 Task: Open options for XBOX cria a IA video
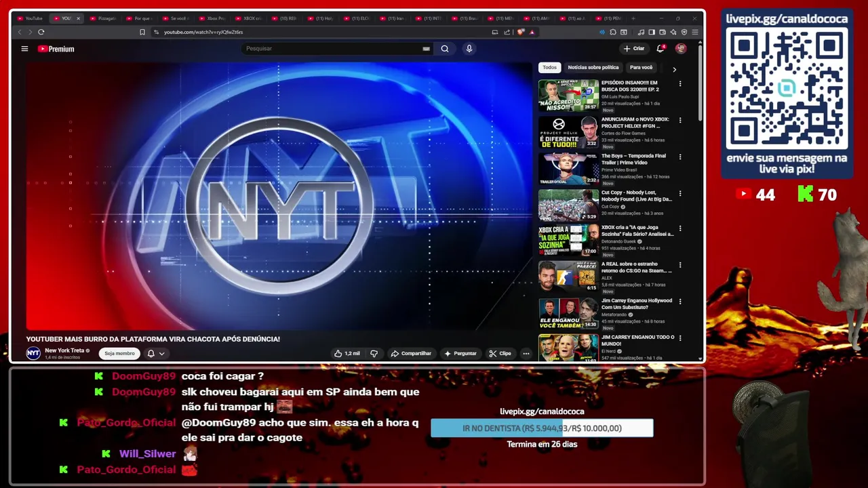[x=680, y=229]
